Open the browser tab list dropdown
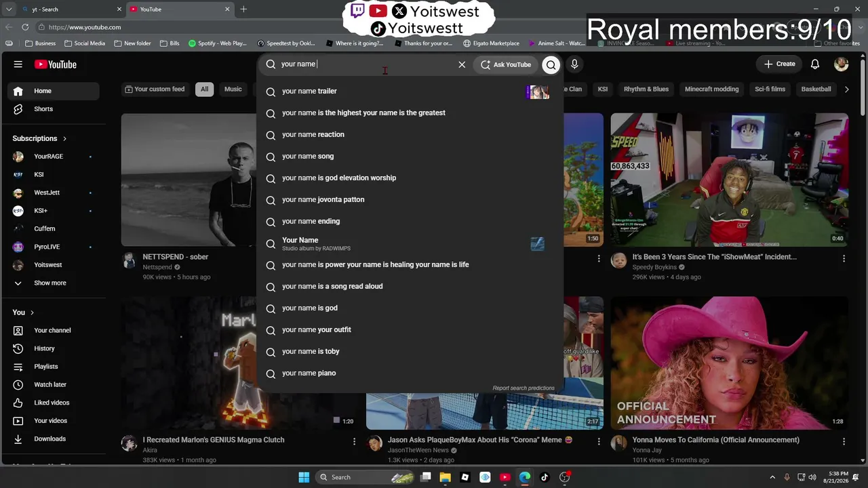868x488 pixels. [9, 9]
